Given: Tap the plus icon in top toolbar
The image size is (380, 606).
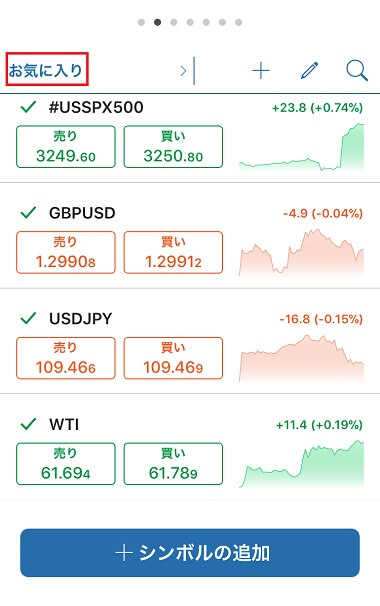Looking at the screenshot, I should [261, 71].
